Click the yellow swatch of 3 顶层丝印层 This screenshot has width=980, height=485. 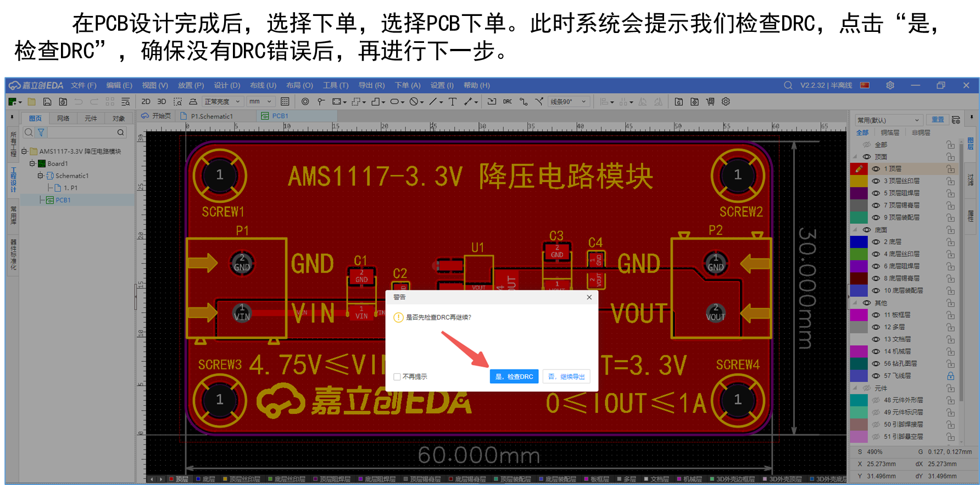859,181
